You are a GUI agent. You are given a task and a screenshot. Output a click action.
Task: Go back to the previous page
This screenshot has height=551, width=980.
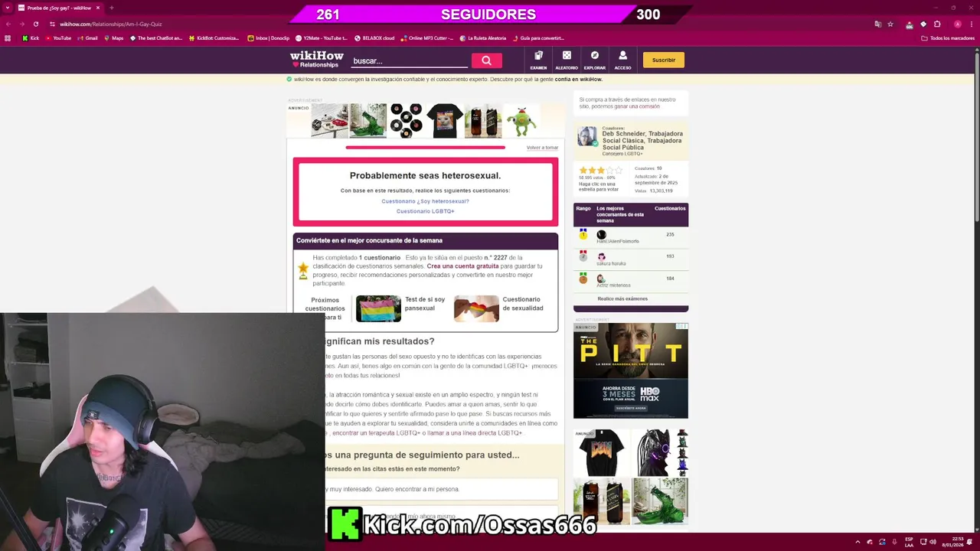[8, 24]
